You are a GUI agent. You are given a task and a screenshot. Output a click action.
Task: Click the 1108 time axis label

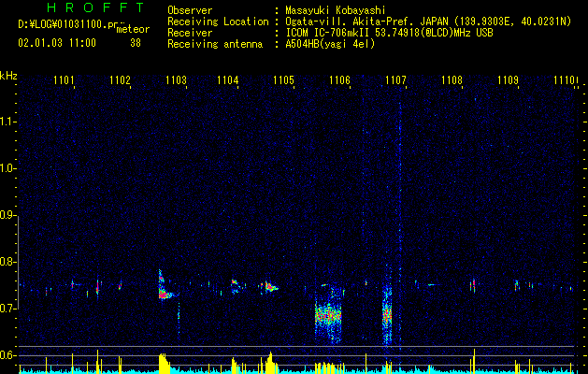click(x=452, y=79)
